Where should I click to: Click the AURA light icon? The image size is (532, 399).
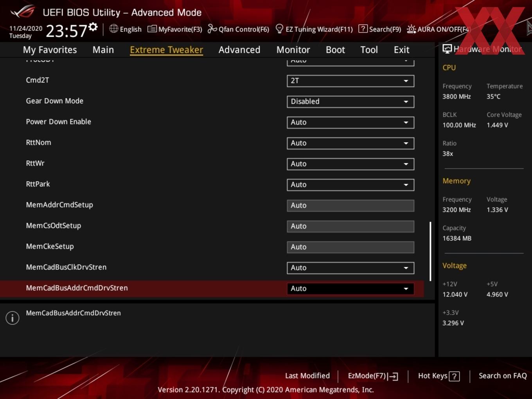pyautogui.click(x=411, y=29)
